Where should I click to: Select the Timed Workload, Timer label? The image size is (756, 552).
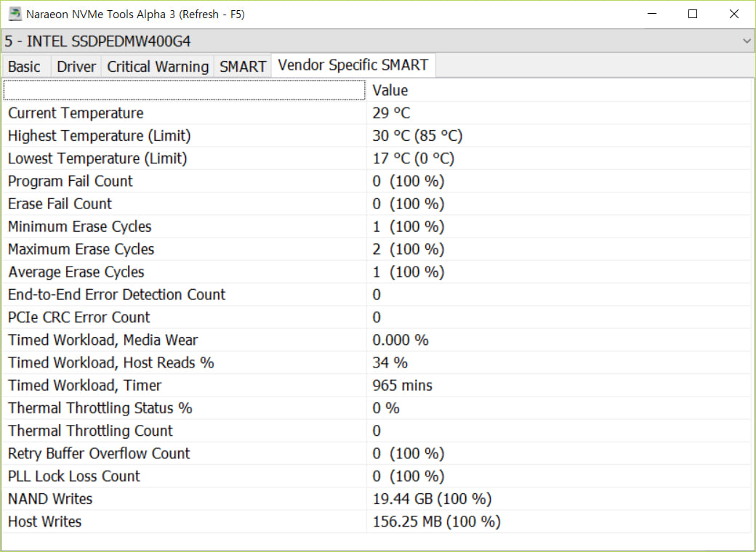pyautogui.click(x=84, y=386)
